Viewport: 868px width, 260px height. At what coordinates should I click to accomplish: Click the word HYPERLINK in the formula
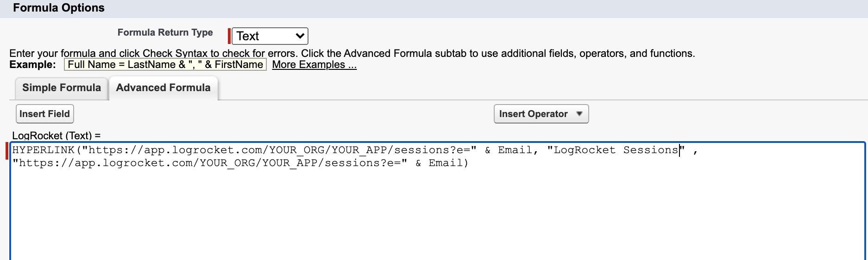pos(44,150)
